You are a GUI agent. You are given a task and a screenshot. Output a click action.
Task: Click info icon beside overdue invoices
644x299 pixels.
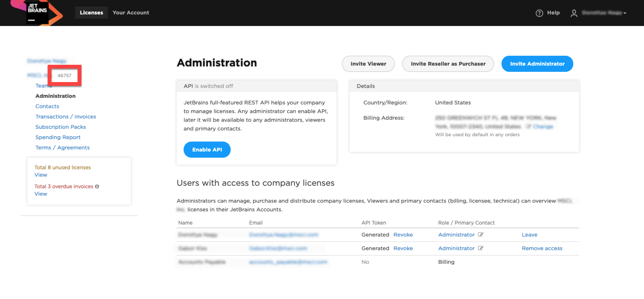97,186
